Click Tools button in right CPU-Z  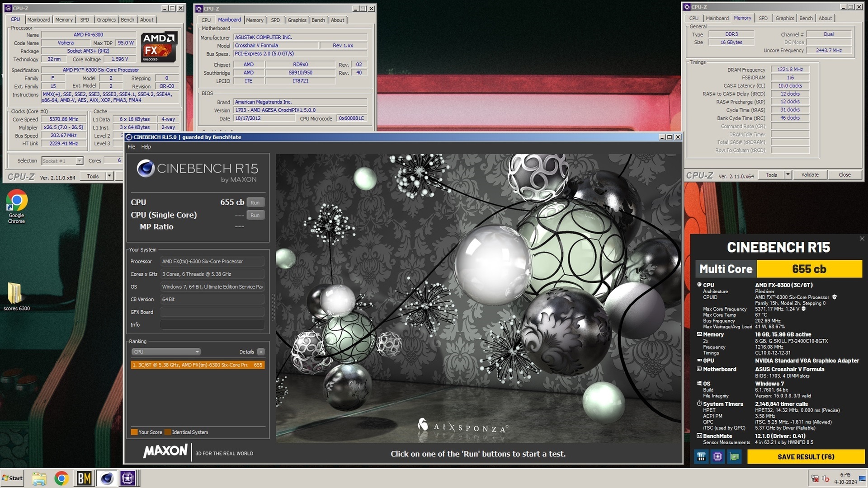click(x=771, y=175)
